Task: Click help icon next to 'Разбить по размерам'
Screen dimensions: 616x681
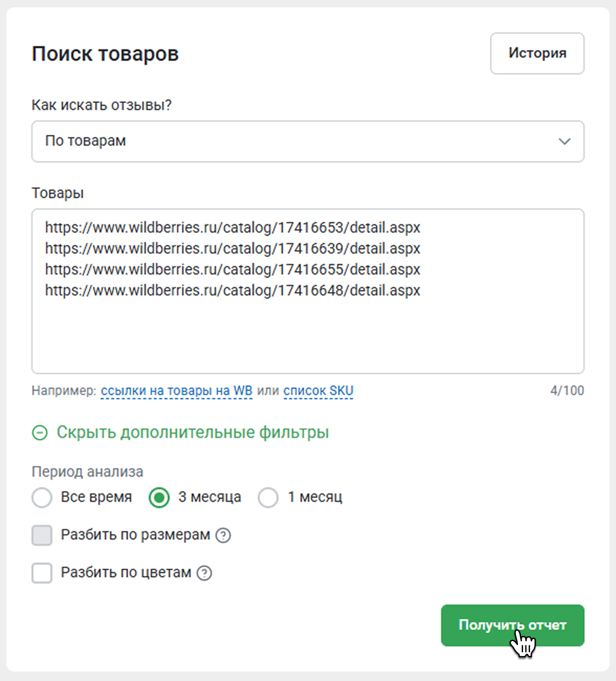Action: click(x=223, y=535)
